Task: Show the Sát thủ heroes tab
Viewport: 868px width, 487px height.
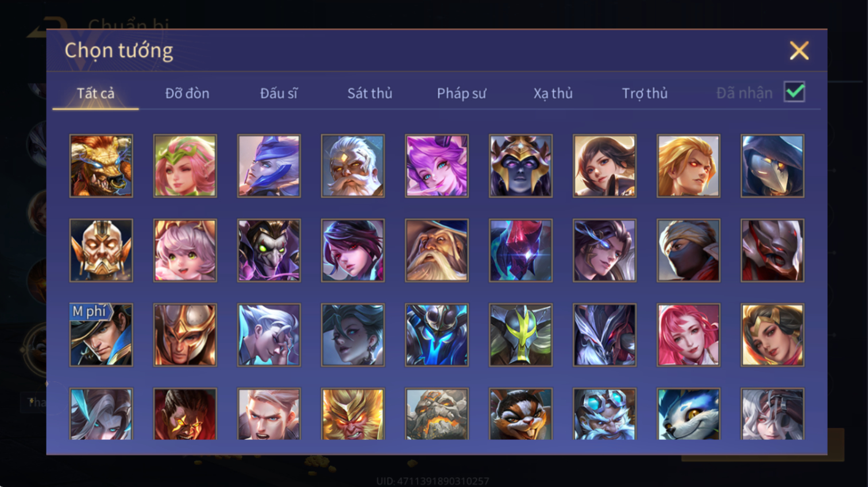Action: 370,93
